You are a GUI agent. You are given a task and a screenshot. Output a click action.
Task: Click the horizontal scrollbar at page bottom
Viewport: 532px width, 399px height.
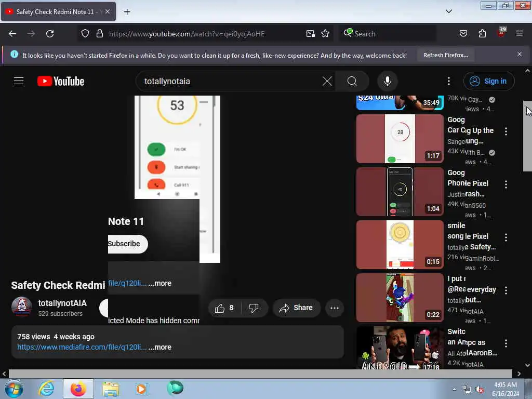260,374
